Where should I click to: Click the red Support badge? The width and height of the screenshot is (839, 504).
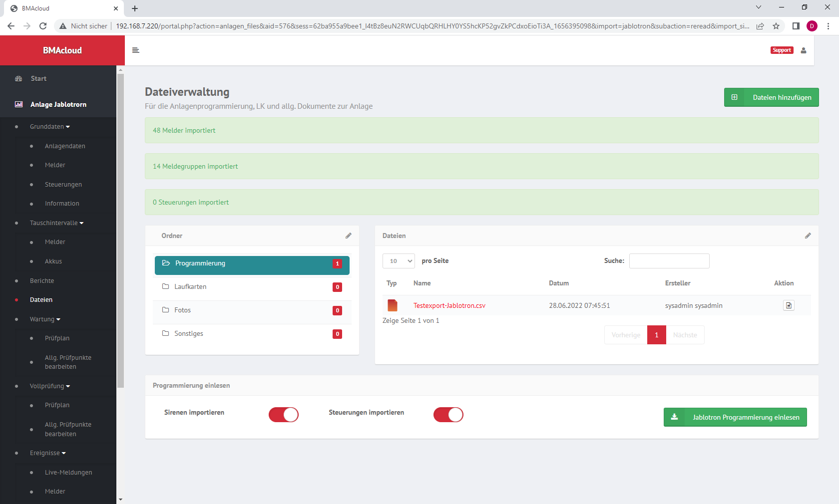click(x=782, y=50)
